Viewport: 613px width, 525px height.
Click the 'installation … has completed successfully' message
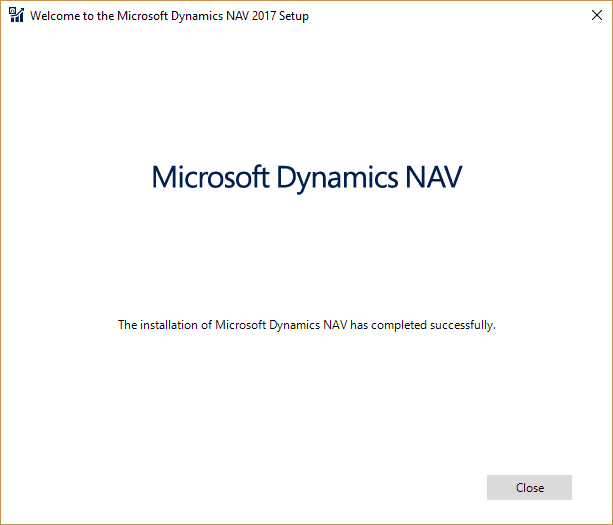(307, 325)
